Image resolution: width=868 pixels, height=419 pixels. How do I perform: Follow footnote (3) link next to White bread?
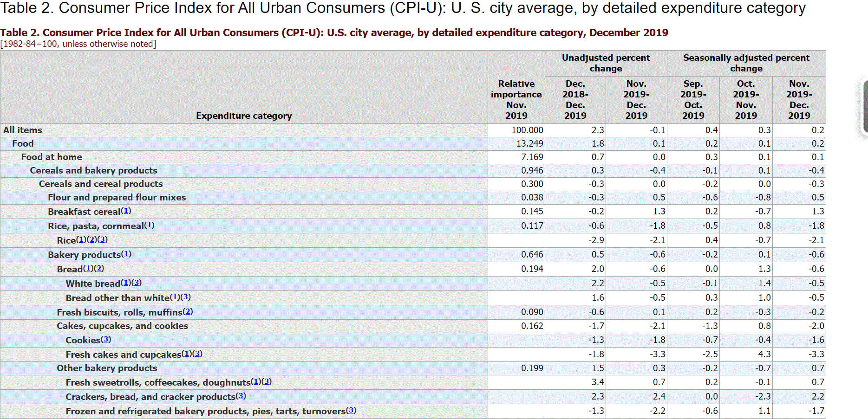[x=136, y=283]
